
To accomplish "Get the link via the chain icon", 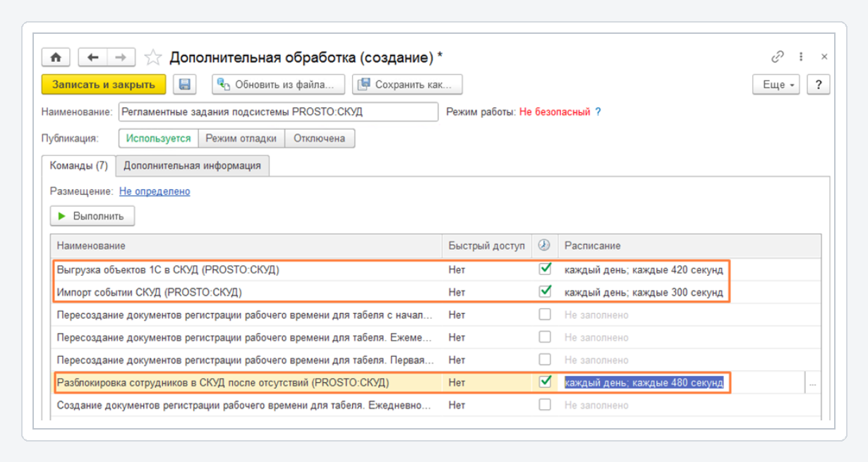I will (x=778, y=56).
